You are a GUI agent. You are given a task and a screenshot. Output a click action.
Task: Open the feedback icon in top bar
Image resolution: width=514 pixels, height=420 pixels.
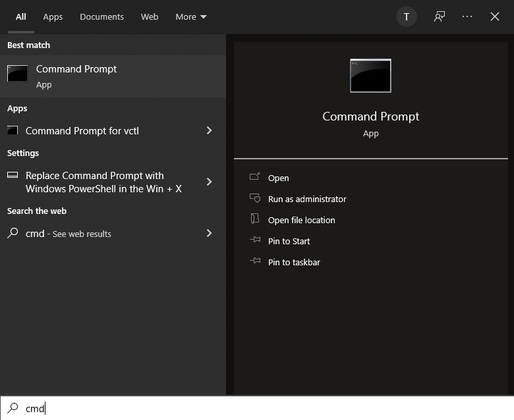click(440, 17)
